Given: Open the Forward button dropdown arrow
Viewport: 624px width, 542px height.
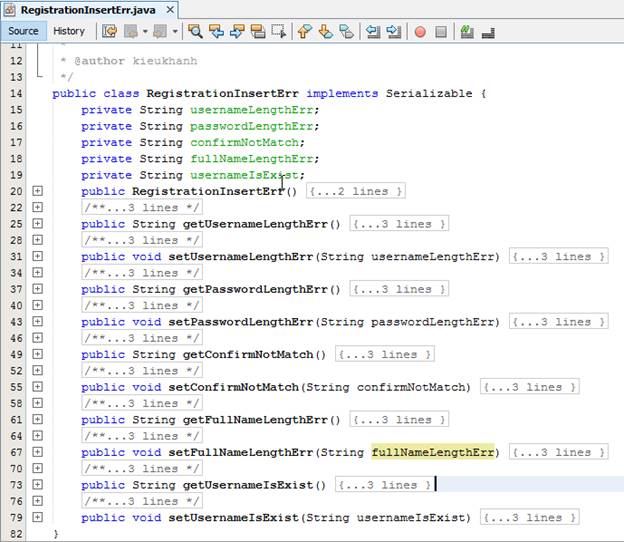Looking at the screenshot, I should (x=175, y=31).
